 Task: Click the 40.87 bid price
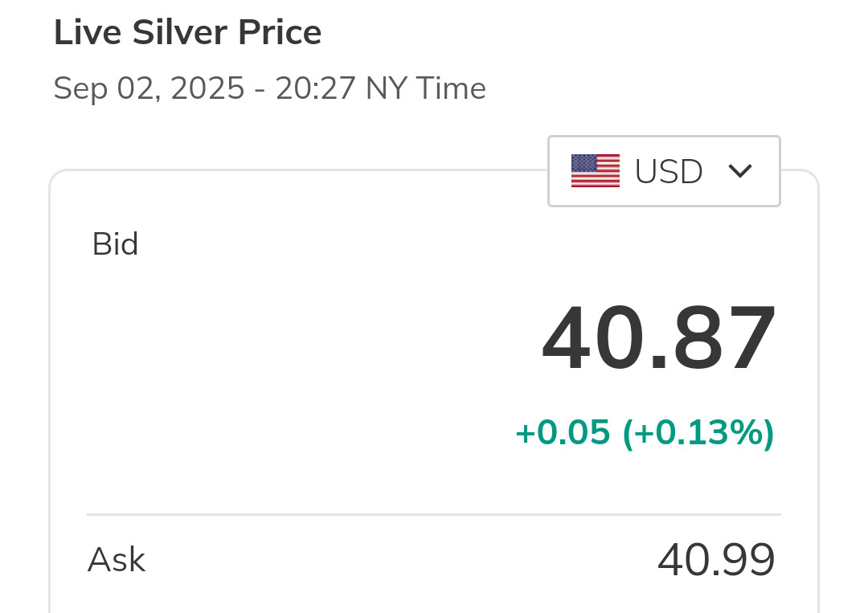[658, 339]
